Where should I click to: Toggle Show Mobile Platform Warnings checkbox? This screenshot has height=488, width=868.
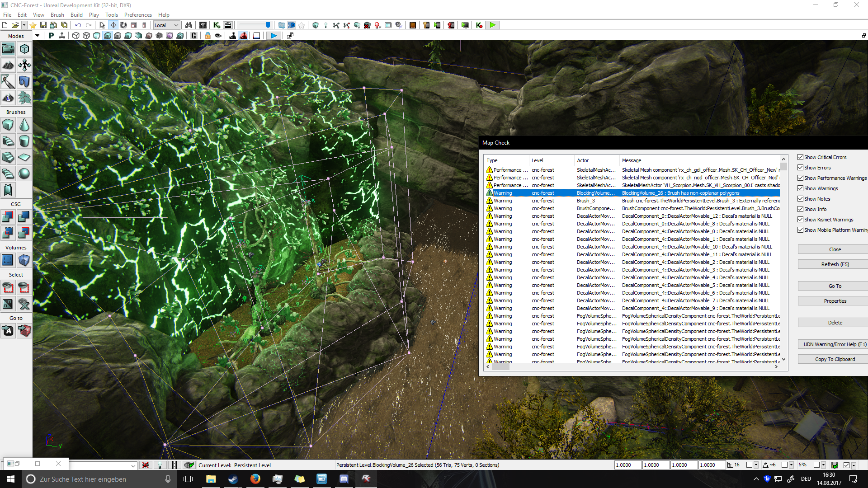pyautogui.click(x=801, y=230)
